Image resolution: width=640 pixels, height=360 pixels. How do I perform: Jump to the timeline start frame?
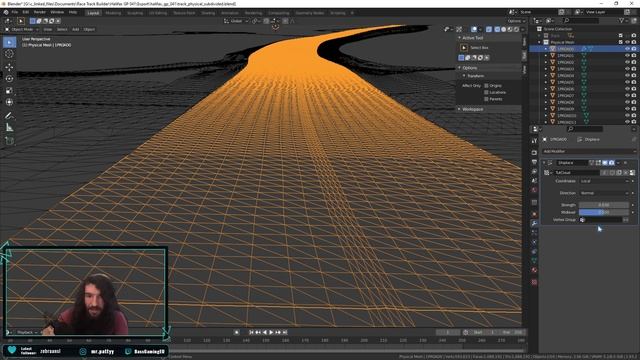coord(251,333)
